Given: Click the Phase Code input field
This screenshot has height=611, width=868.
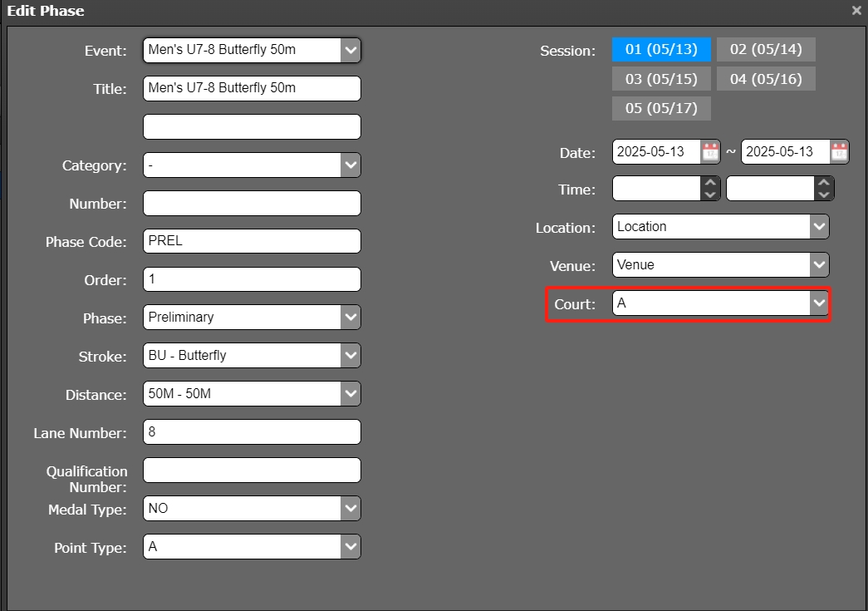Looking at the screenshot, I should point(252,241).
